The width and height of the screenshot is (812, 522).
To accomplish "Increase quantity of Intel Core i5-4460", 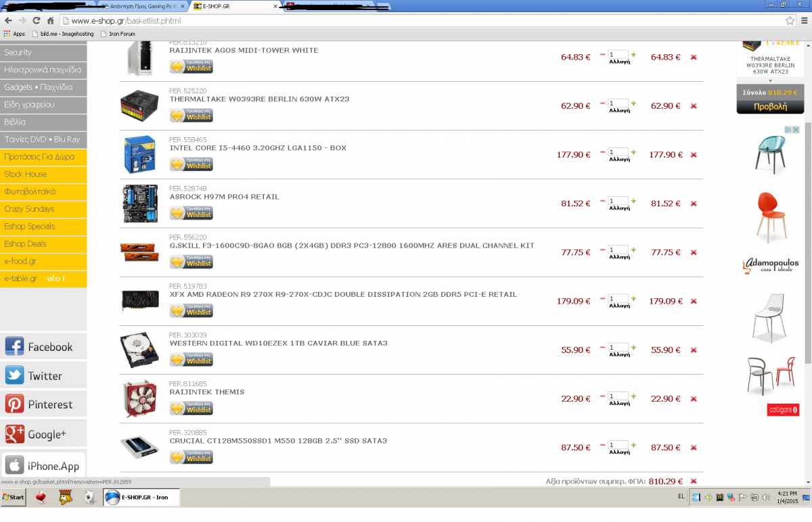I will click(633, 152).
